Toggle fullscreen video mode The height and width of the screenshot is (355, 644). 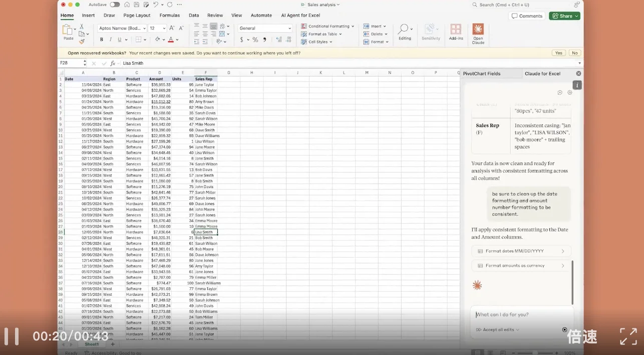pyautogui.click(x=628, y=336)
